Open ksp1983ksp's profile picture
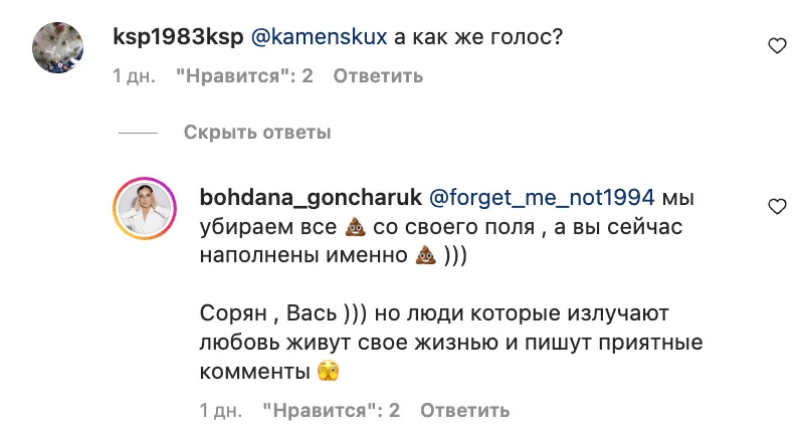Viewport: 802px width, 435px height. (58, 47)
